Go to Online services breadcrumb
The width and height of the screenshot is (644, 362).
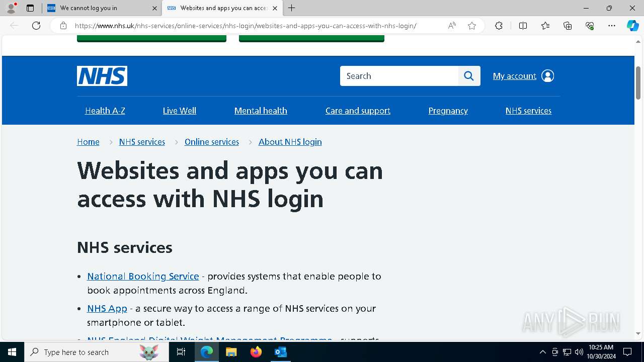(x=212, y=142)
